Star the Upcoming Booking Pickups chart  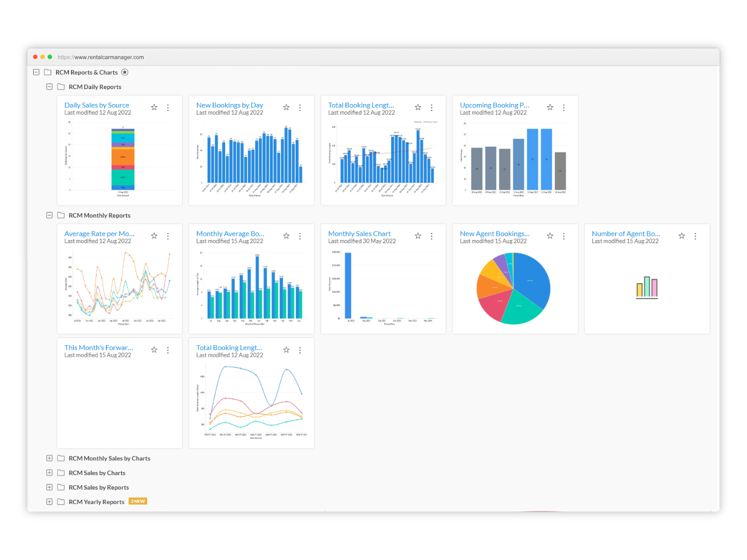(550, 107)
